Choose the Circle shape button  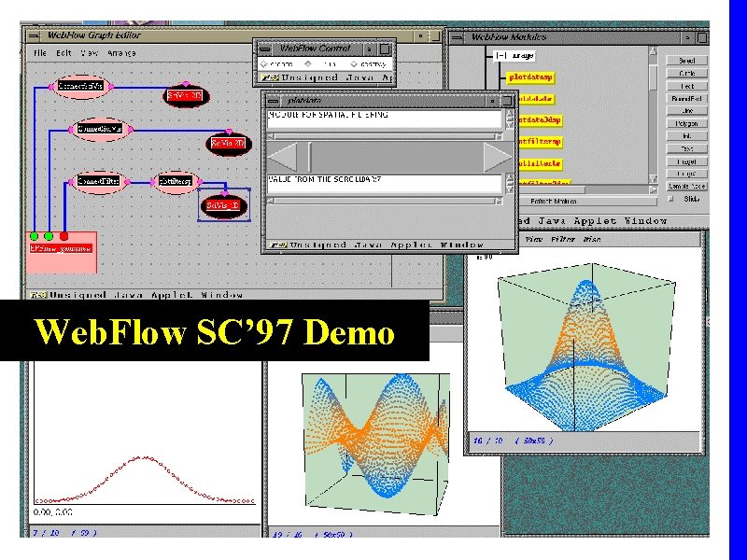coord(686,74)
